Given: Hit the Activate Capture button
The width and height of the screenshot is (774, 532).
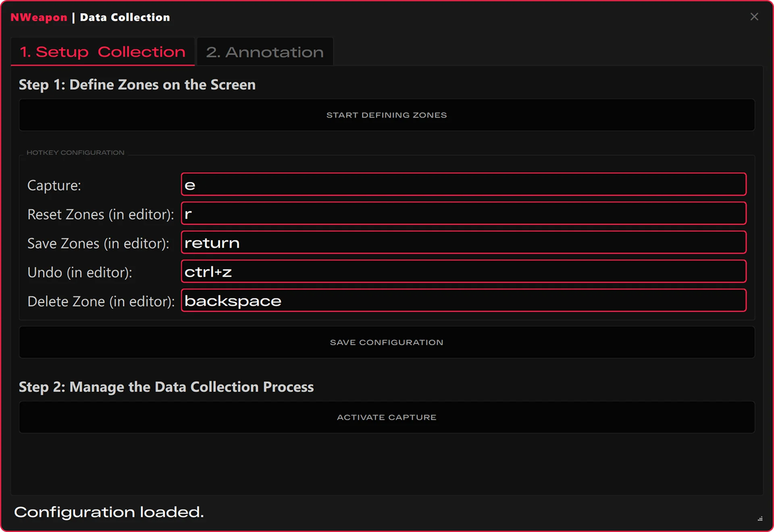Looking at the screenshot, I should coord(386,417).
